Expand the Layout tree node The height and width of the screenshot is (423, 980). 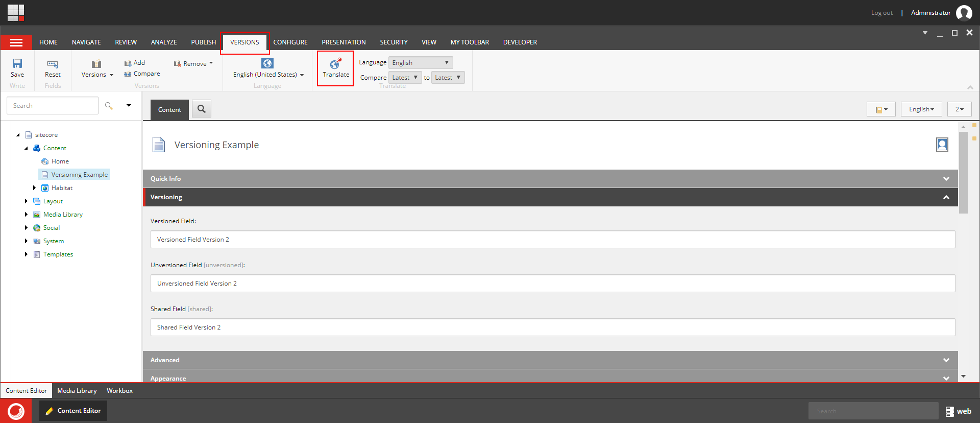(26, 201)
